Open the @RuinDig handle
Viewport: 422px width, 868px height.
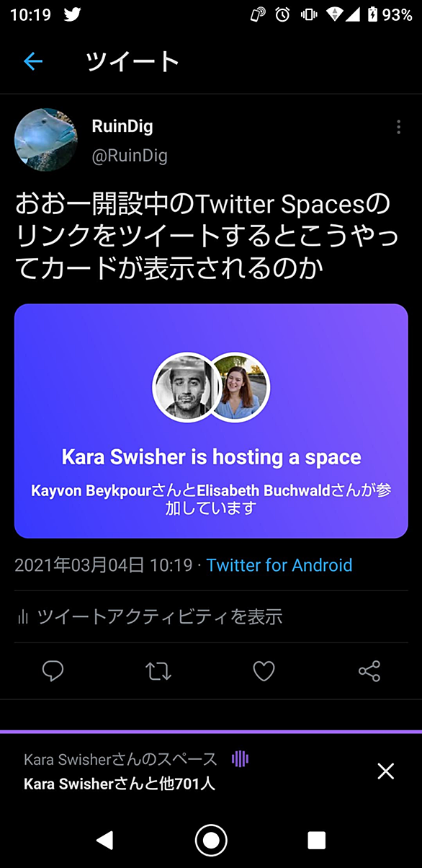(130, 156)
